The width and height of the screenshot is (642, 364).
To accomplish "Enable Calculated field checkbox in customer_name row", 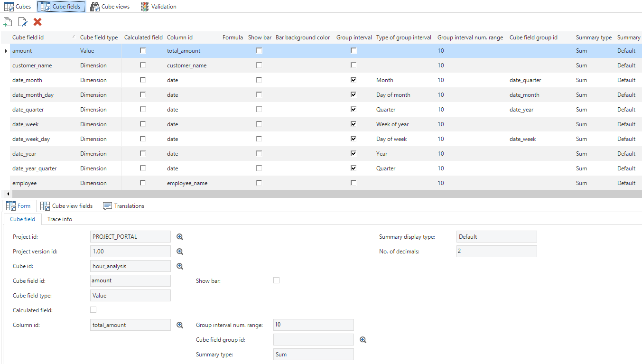I will click(x=143, y=65).
